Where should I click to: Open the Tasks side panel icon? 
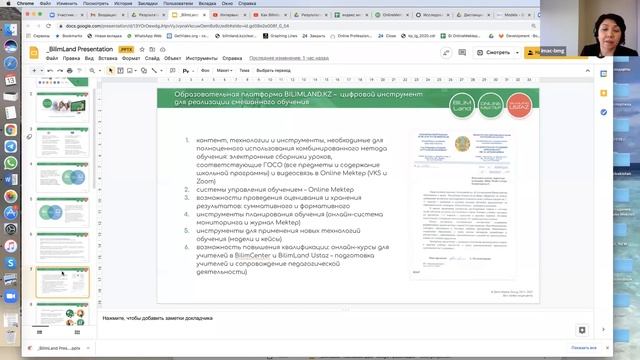coord(604,112)
